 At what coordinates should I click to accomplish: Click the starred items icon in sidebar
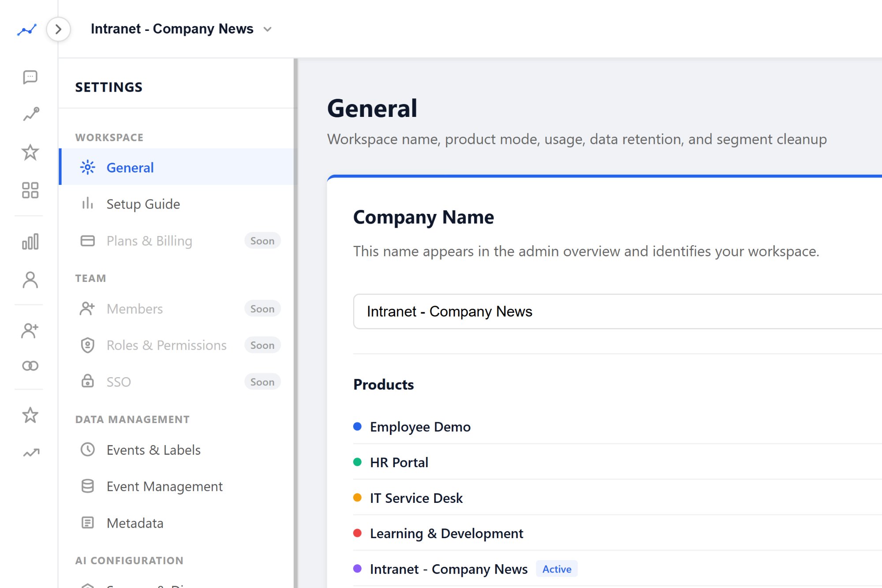click(30, 152)
